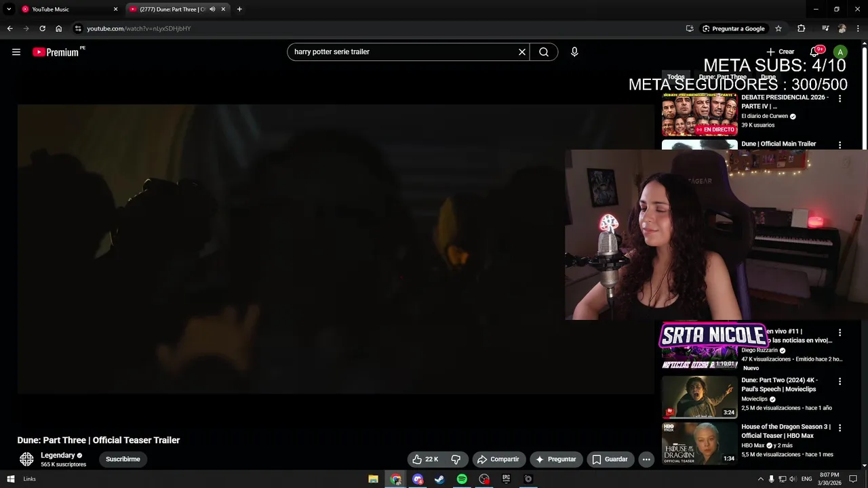The width and height of the screenshot is (868, 488).
Task: Open options for House of the Dragon teaser
Action: pyautogui.click(x=840, y=428)
